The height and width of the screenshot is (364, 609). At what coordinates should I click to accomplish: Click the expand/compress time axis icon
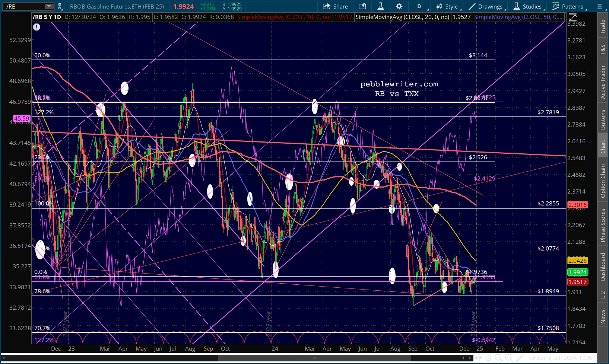[479, 358]
